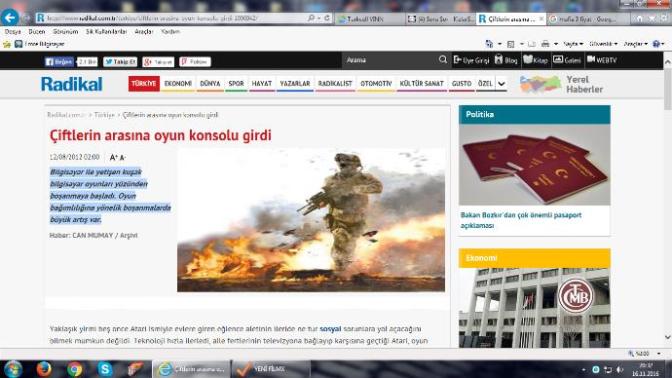
Task: Click the Türkiye breadcrumb link
Action: coord(104,115)
